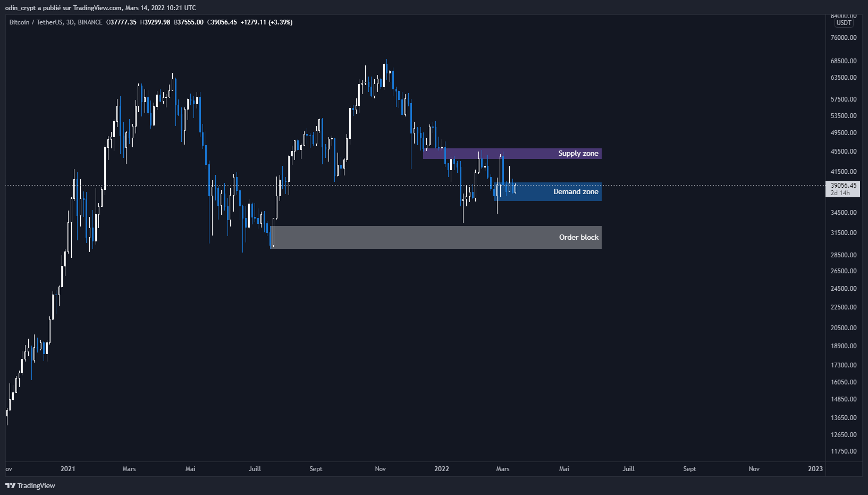
Task: Select the Order block label on the chart
Action: tap(578, 237)
